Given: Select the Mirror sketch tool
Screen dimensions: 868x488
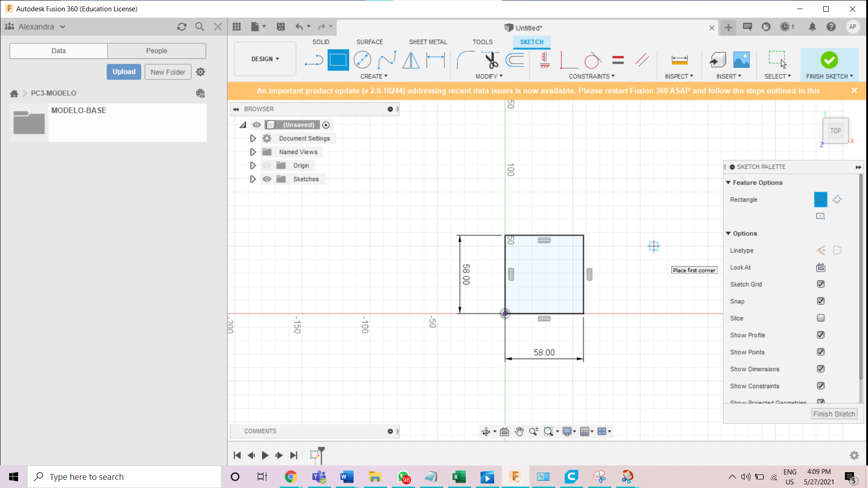Looking at the screenshot, I should [x=411, y=60].
